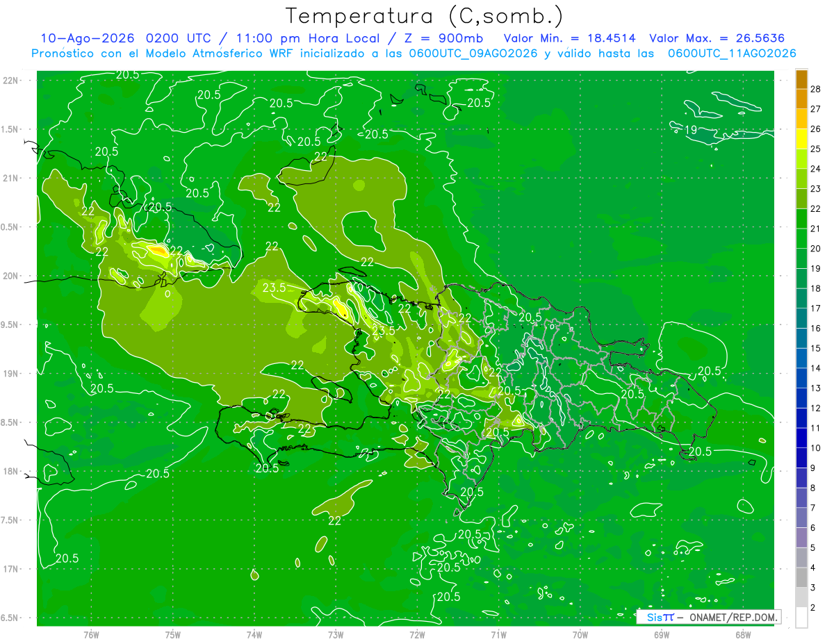Click the legend value "23"
834x644 pixels.
coord(816,188)
